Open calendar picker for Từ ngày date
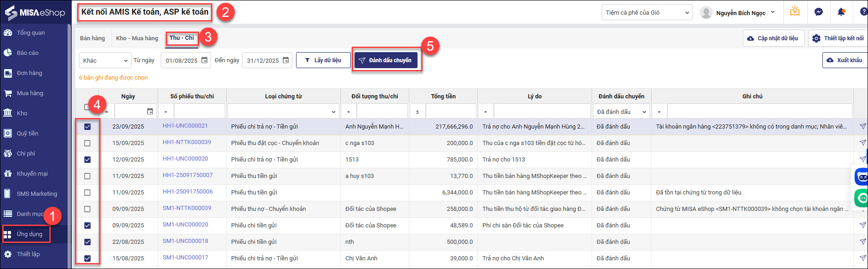This screenshot has width=868, height=269. point(204,60)
